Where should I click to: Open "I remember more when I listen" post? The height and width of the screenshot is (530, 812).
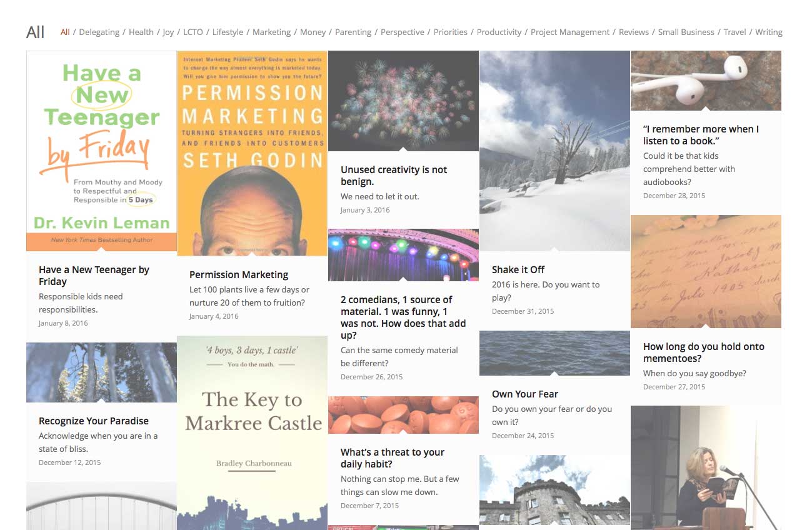[x=701, y=135]
